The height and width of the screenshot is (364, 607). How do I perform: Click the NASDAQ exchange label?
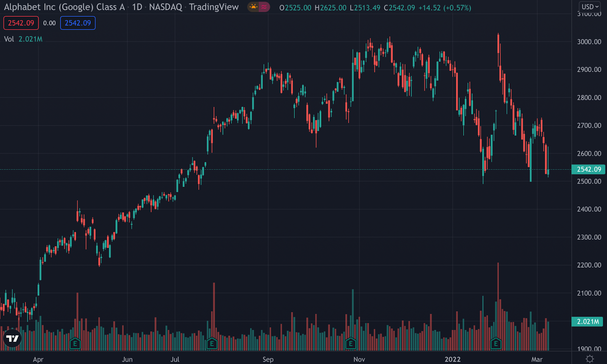click(x=165, y=7)
